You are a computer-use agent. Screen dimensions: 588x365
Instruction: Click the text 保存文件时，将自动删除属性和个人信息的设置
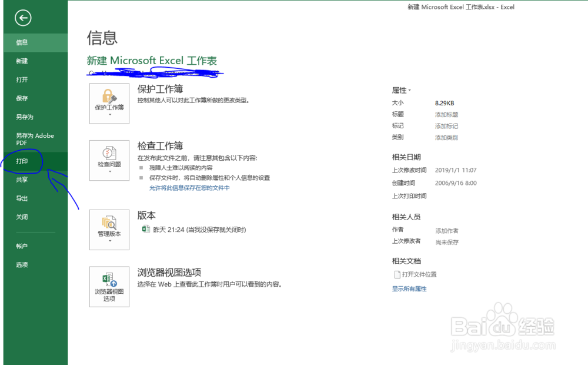pyautogui.click(x=210, y=178)
